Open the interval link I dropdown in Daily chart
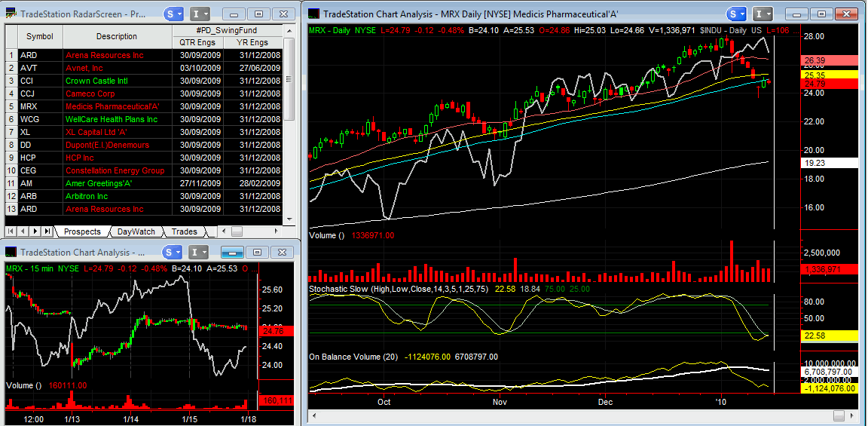The image size is (868, 426). (763, 14)
